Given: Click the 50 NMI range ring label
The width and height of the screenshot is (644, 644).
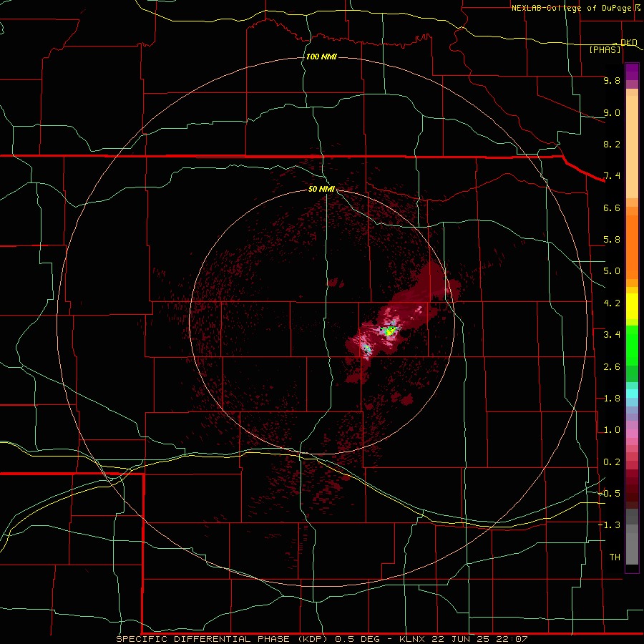Looking at the screenshot, I should 321,189.
